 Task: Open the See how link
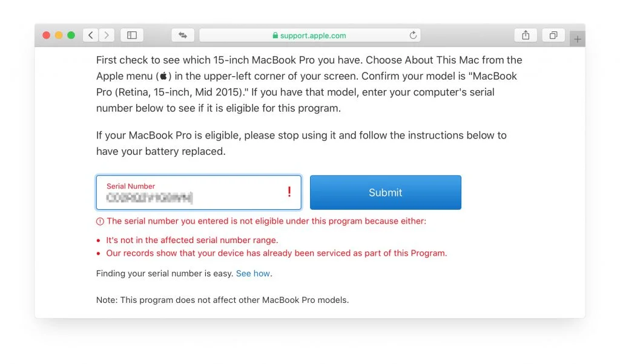point(253,273)
